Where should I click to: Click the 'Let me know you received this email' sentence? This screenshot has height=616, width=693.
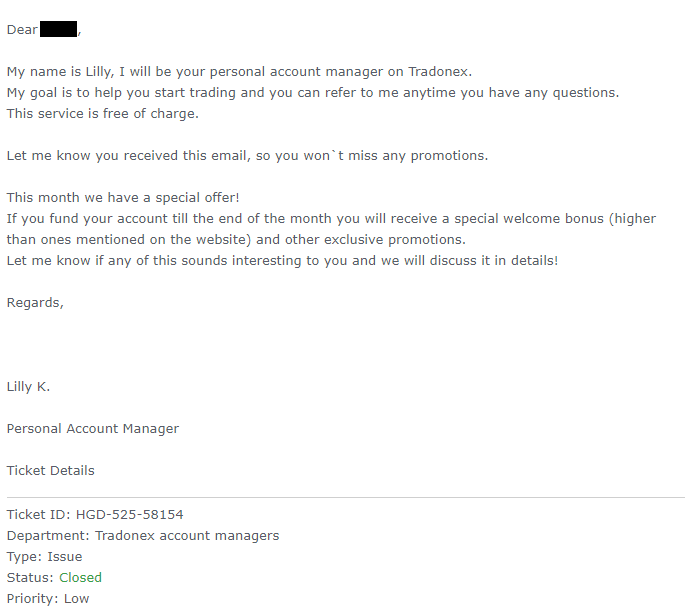248,156
